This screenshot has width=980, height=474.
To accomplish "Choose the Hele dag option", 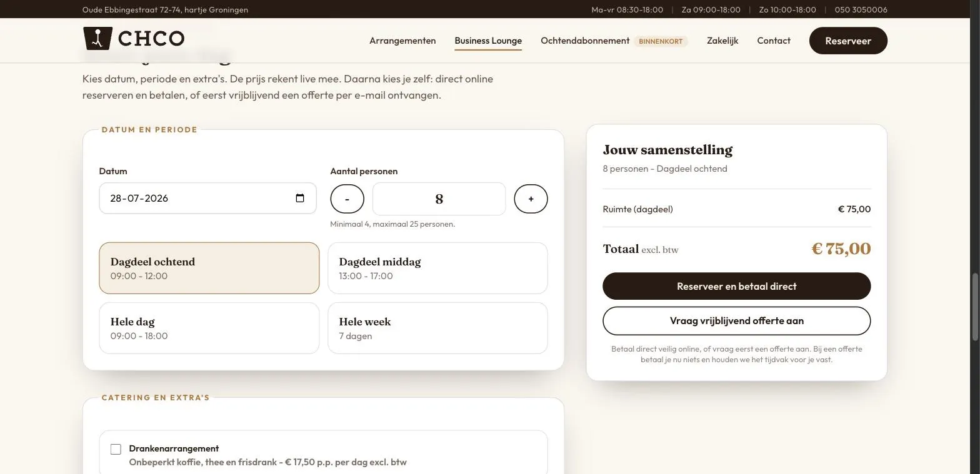I will [x=209, y=328].
